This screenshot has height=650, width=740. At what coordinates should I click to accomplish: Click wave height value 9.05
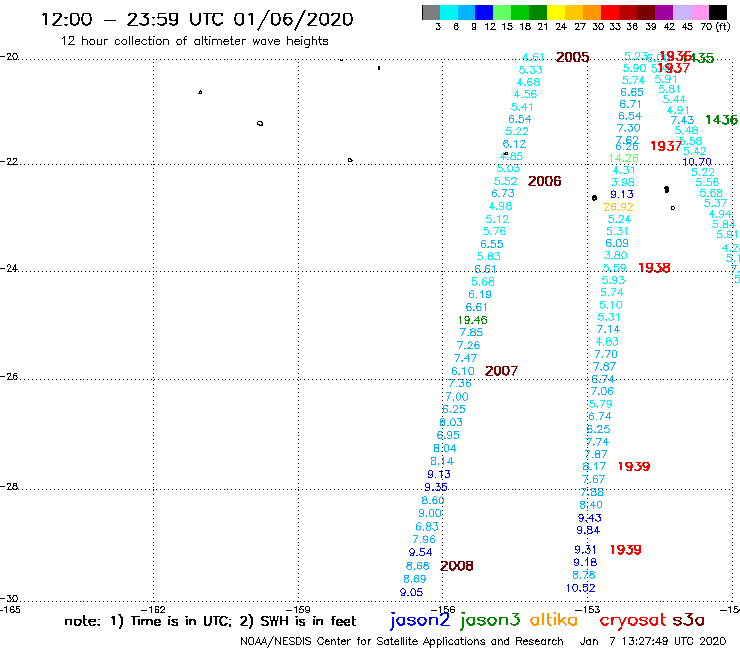411,592
